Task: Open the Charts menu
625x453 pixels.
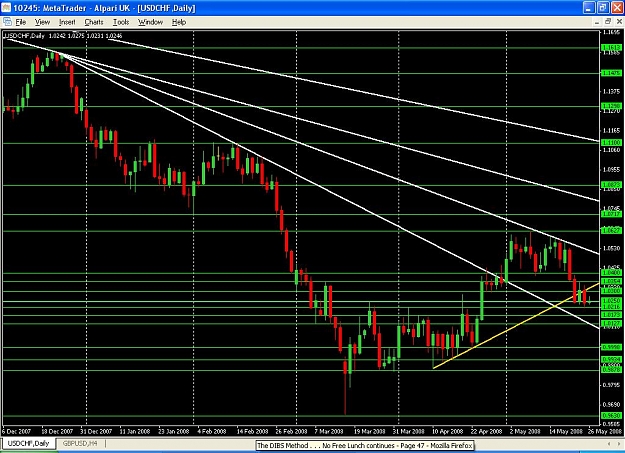Action: 94,22
